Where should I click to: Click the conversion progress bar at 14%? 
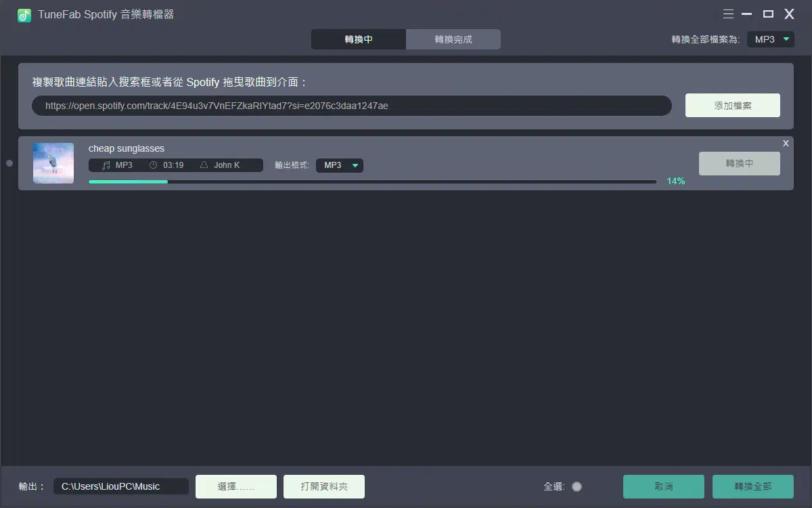[372, 182]
